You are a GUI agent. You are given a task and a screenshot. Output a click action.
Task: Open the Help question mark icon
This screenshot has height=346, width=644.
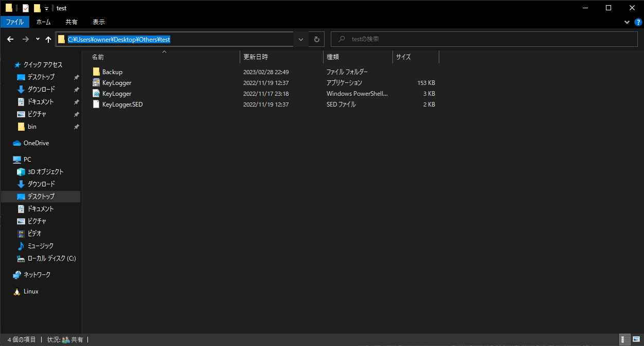click(638, 22)
